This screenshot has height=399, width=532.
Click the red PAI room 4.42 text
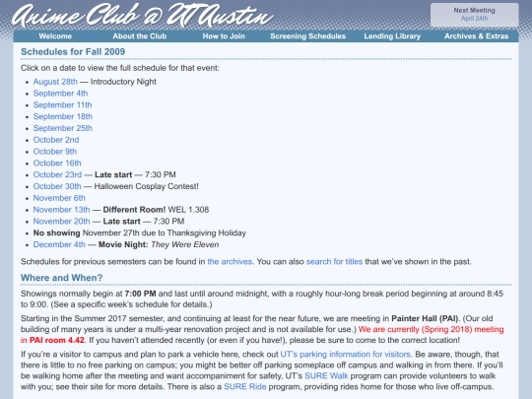pyautogui.click(x=57, y=340)
